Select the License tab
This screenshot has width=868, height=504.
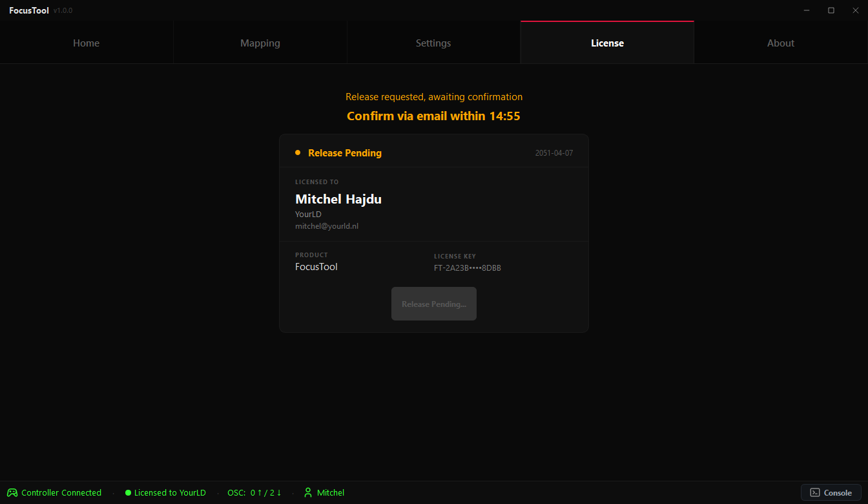[x=607, y=43]
